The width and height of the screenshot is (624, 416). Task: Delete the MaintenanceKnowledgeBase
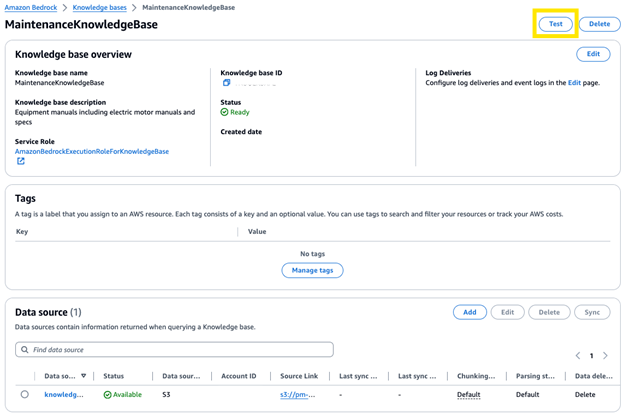pyautogui.click(x=599, y=23)
